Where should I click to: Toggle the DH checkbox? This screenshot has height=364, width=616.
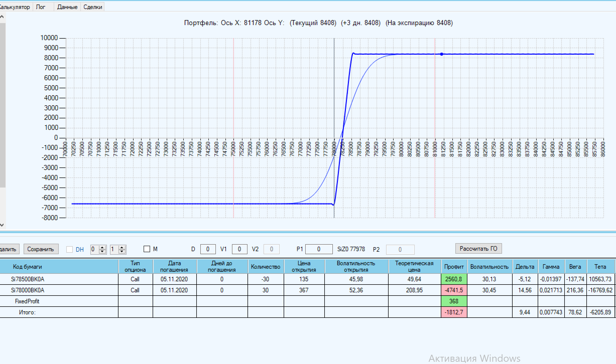(70, 249)
